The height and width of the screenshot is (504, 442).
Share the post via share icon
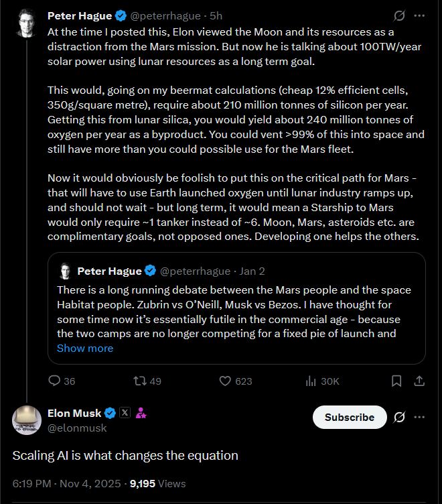point(419,381)
